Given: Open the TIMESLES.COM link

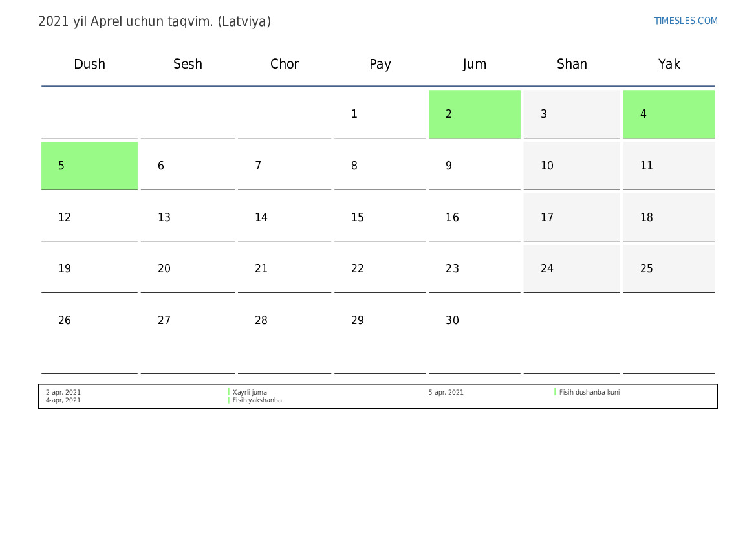Looking at the screenshot, I should click(686, 21).
